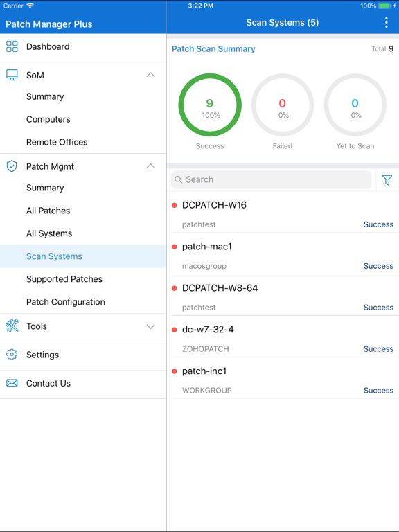Click the WORKGROUP domain label
This screenshot has width=399, height=532.
point(207,391)
